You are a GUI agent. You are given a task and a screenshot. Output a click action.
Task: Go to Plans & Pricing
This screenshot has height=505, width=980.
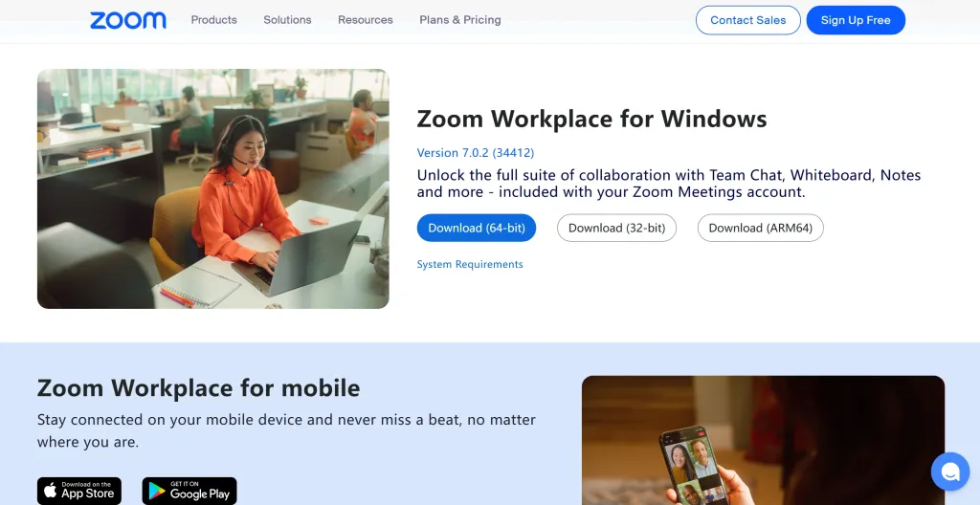(460, 20)
